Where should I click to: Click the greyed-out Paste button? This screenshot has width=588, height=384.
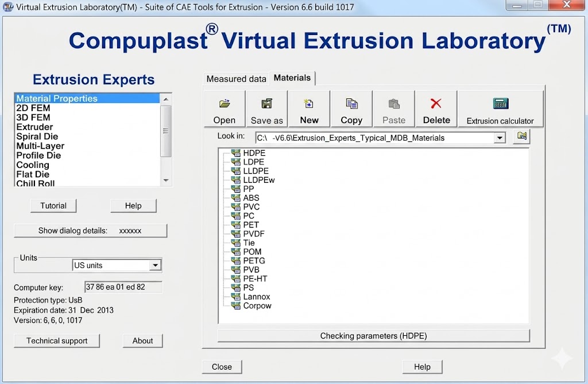pos(394,109)
